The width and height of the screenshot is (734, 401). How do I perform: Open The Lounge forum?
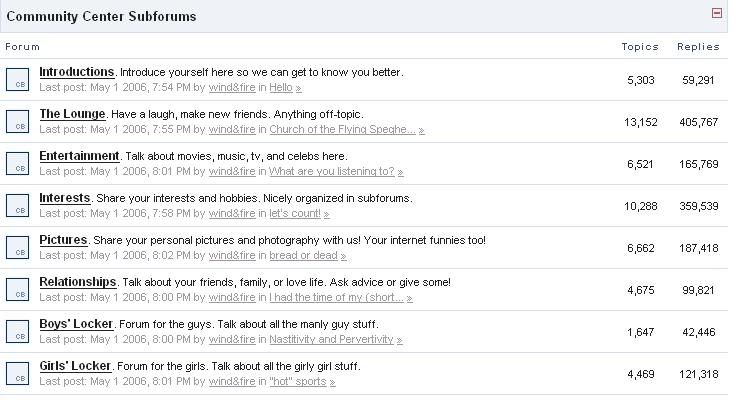[71, 114]
